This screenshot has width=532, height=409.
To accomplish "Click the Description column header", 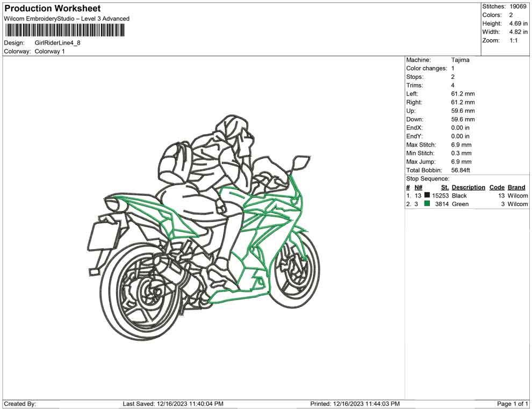I will (468, 187).
